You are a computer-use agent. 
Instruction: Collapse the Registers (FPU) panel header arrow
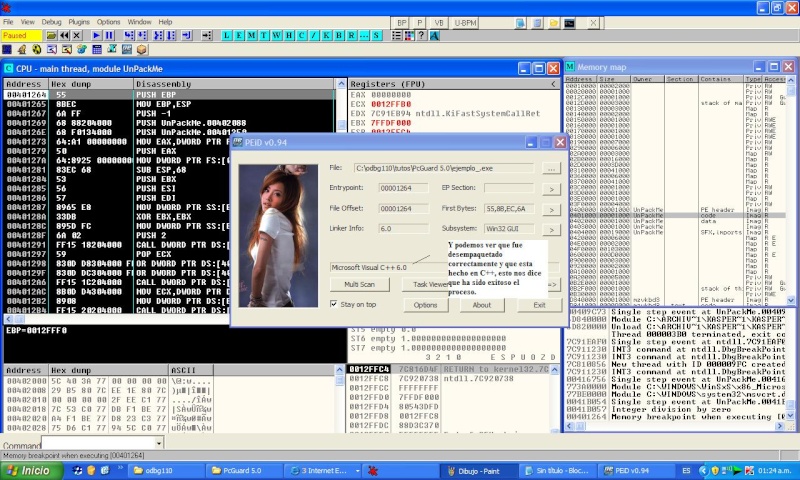(x=554, y=84)
